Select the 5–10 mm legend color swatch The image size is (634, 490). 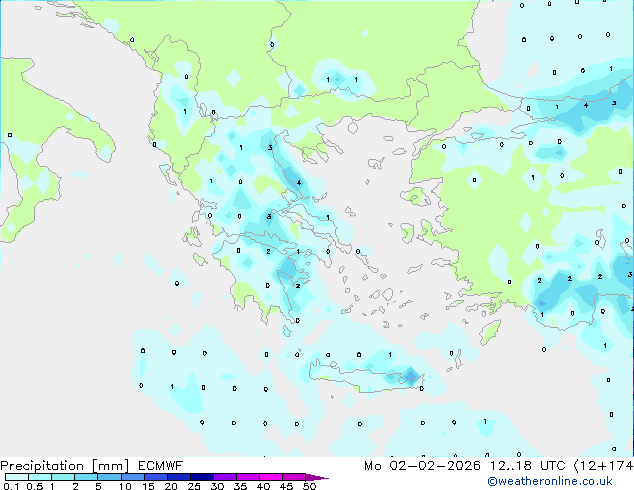[x=109, y=477]
